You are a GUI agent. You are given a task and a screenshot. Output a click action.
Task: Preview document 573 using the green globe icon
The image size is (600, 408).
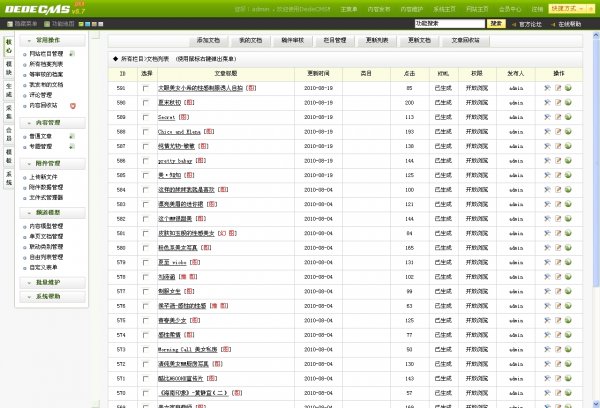point(568,349)
